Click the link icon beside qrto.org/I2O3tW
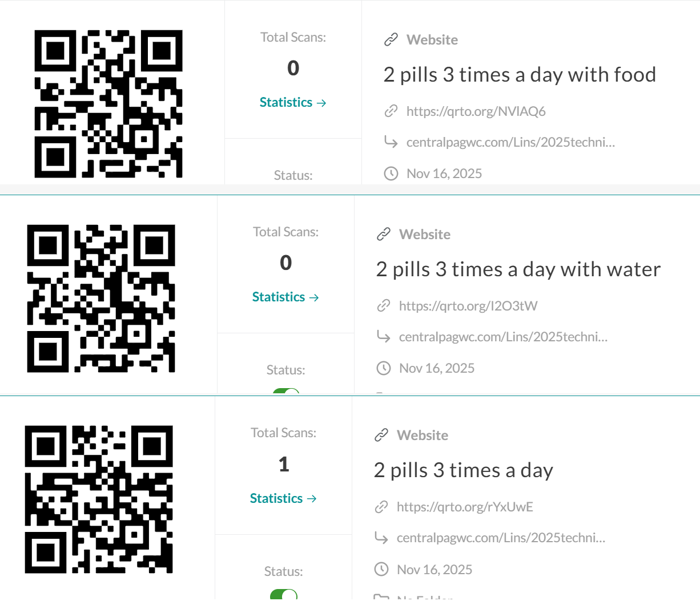The image size is (700, 605). 384,306
